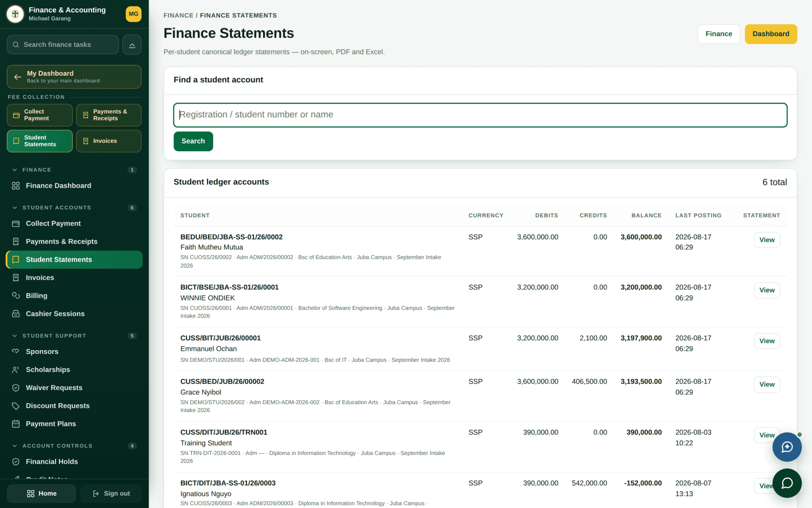This screenshot has height=508, width=812.
Task: Click the Payment Plans calendar icon
Action: [x=16, y=424]
